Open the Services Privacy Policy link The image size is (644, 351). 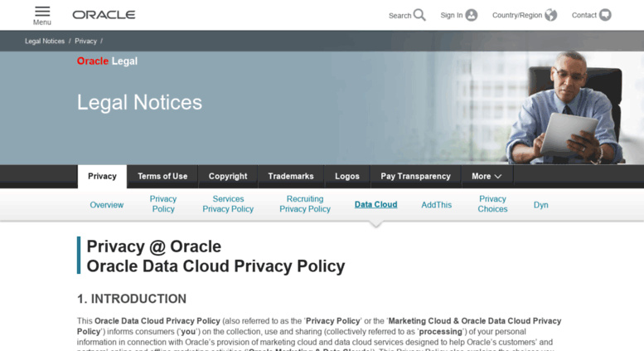pos(228,204)
